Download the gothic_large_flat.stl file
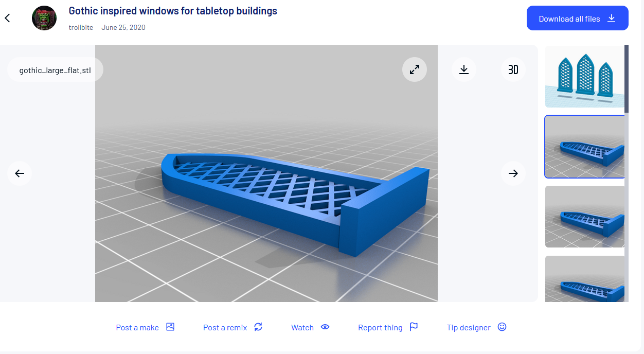This screenshot has height=354, width=644. (464, 69)
